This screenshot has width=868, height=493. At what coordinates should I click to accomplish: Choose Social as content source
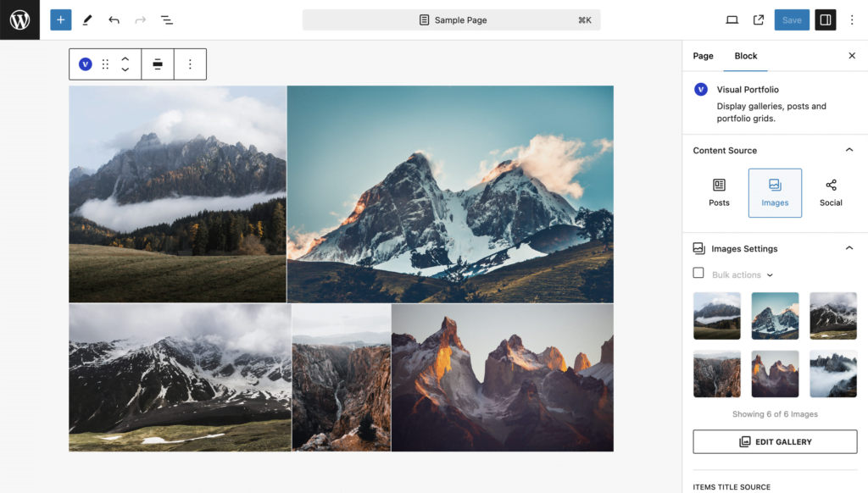pyautogui.click(x=831, y=193)
